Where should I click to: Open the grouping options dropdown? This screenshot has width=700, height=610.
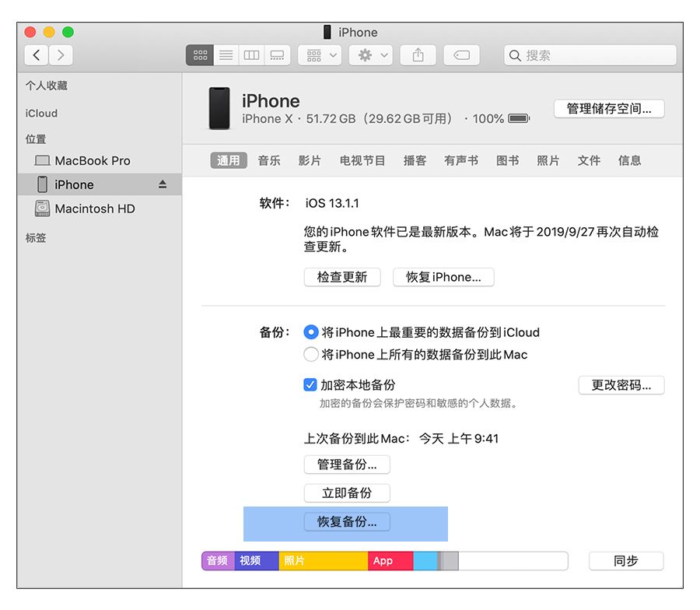pos(319,55)
